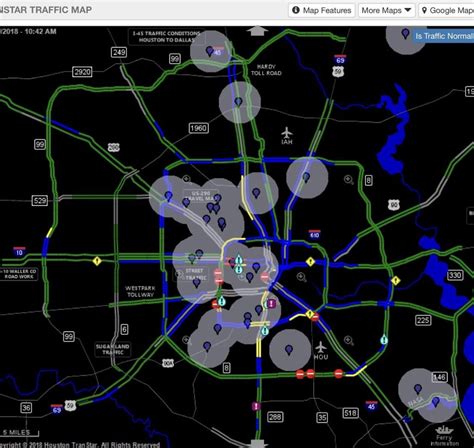Click the 146 highway shield
474x448 pixels.
tap(439, 377)
